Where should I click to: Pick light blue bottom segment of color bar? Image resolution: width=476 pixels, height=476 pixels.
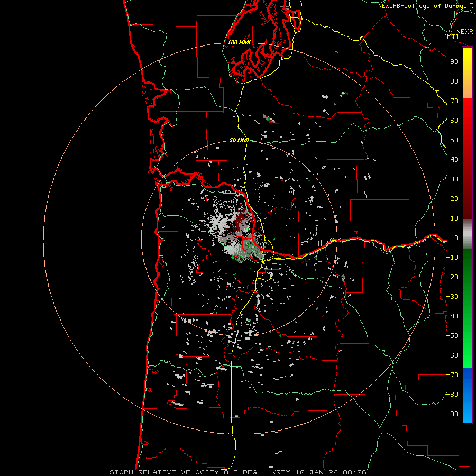pyautogui.click(x=467, y=414)
